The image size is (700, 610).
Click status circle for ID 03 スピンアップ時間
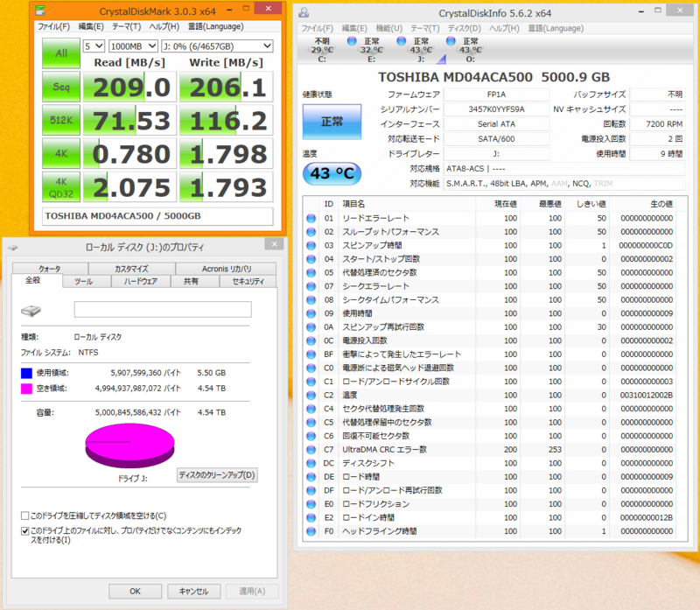click(311, 246)
